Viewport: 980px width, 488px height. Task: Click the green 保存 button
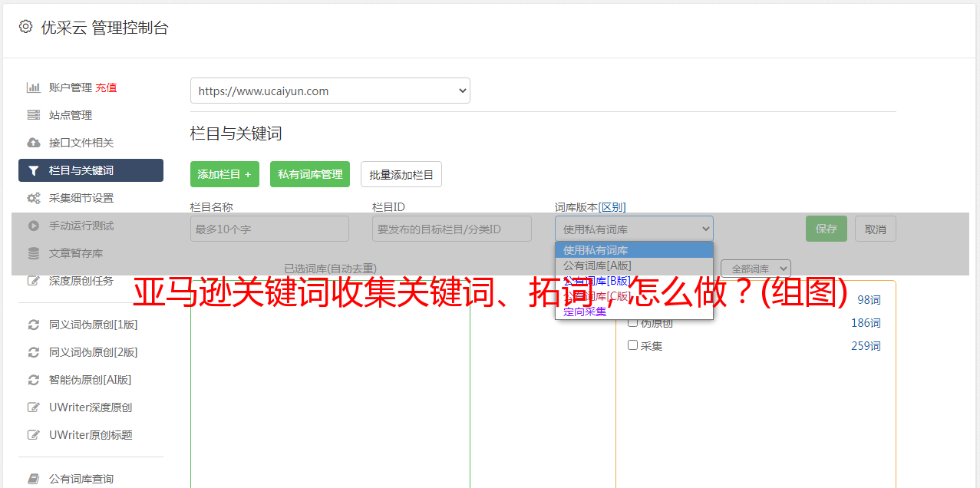827,229
